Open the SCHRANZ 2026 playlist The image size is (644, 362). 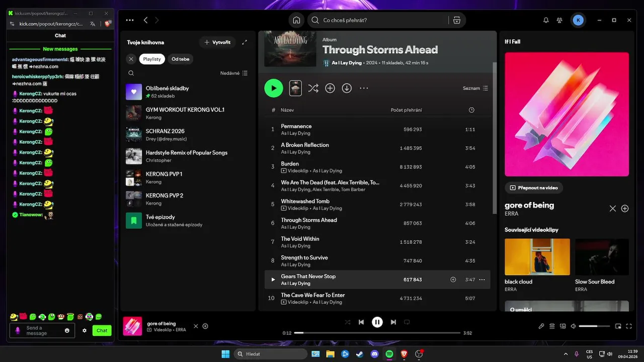187,135
